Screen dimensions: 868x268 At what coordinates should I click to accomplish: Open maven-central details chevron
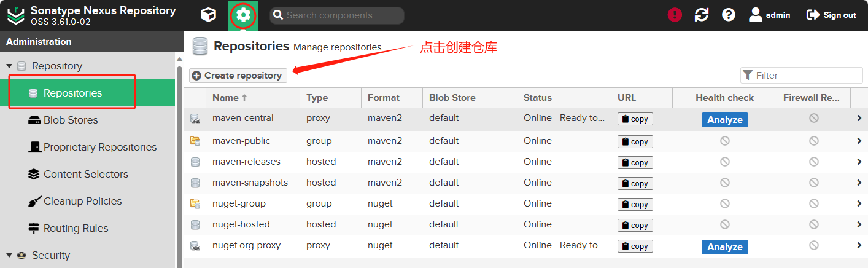point(859,118)
